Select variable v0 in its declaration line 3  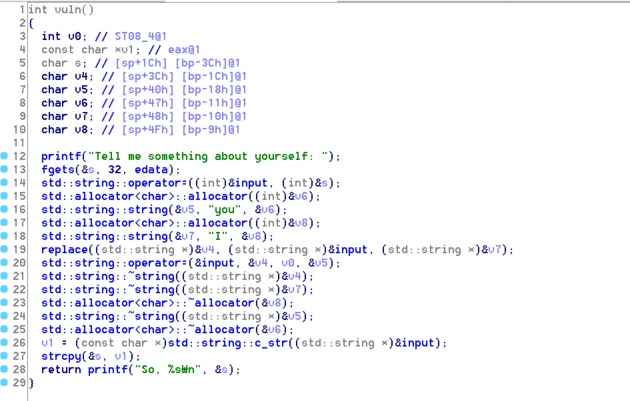pyautogui.click(x=75, y=36)
